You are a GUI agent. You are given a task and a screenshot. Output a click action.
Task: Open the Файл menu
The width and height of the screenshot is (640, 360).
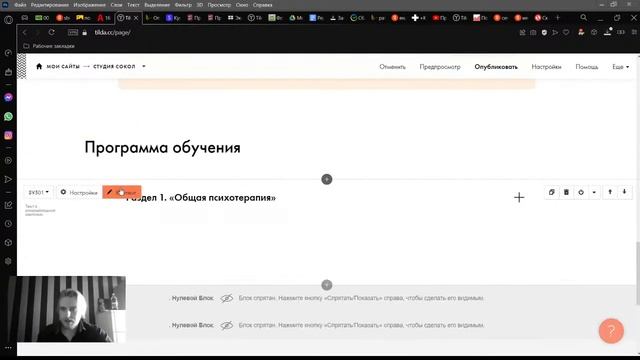(20, 5)
